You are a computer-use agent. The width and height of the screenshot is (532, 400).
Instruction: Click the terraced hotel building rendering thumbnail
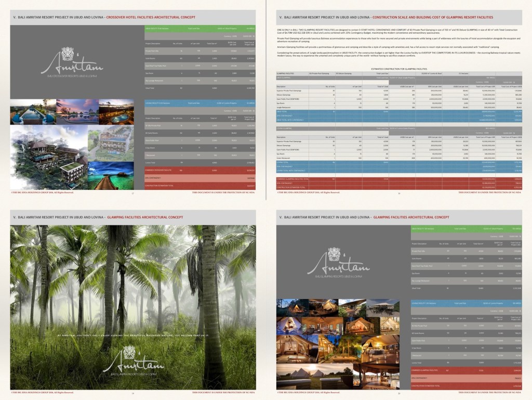[x=111, y=143]
